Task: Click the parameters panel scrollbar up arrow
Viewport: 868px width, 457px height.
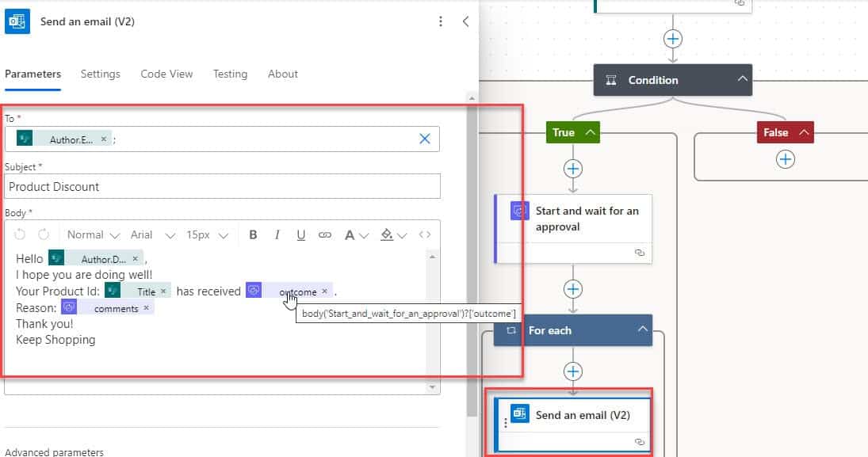Action: coord(472,98)
